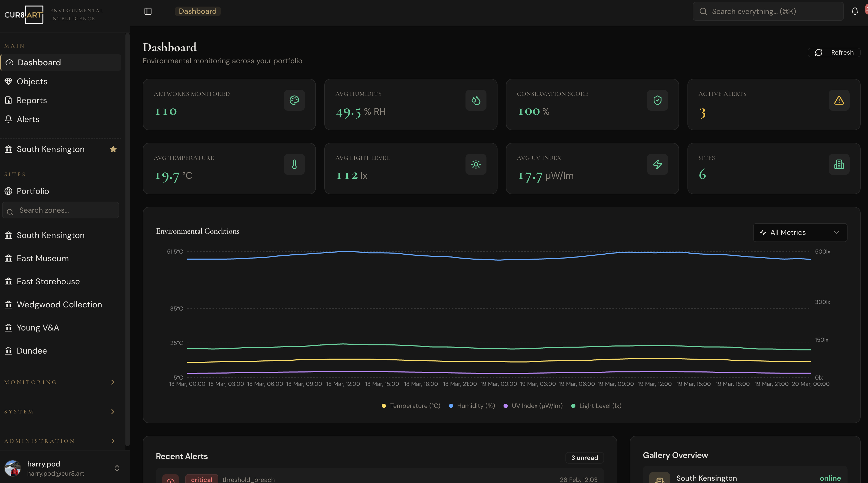Image resolution: width=868 pixels, height=483 pixels.
Task: Click the thermometer icon on Avg Temperature card
Action: click(294, 164)
